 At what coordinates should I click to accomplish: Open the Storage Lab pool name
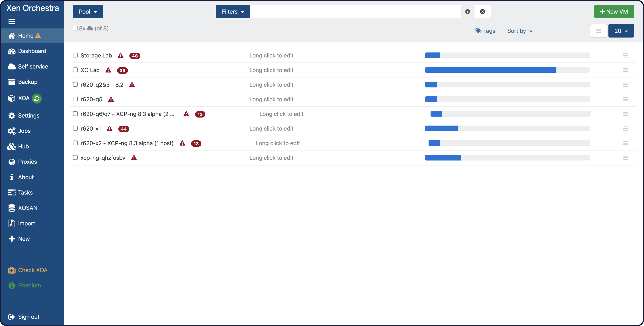(x=96, y=55)
